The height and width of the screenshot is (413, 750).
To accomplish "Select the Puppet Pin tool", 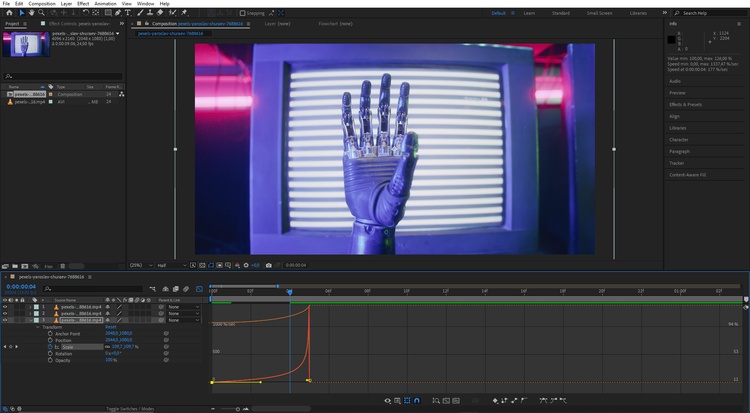I will click(x=184, y=13).
